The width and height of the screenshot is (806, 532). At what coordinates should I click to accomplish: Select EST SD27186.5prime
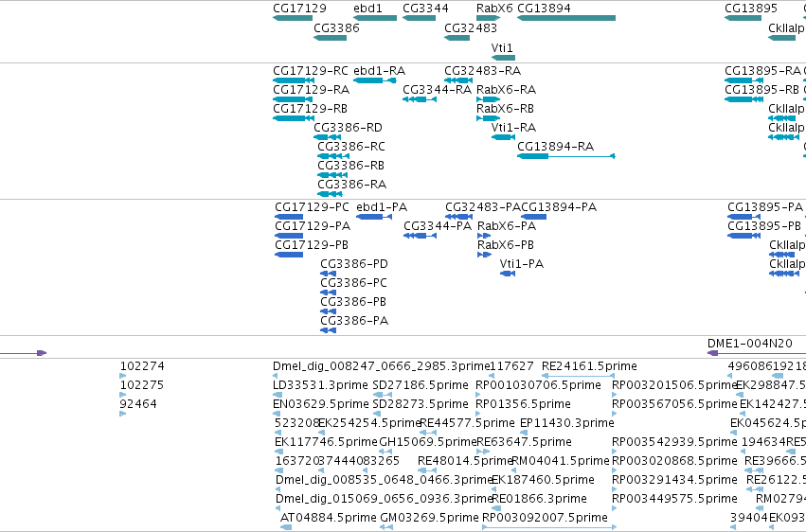[383, 396]
